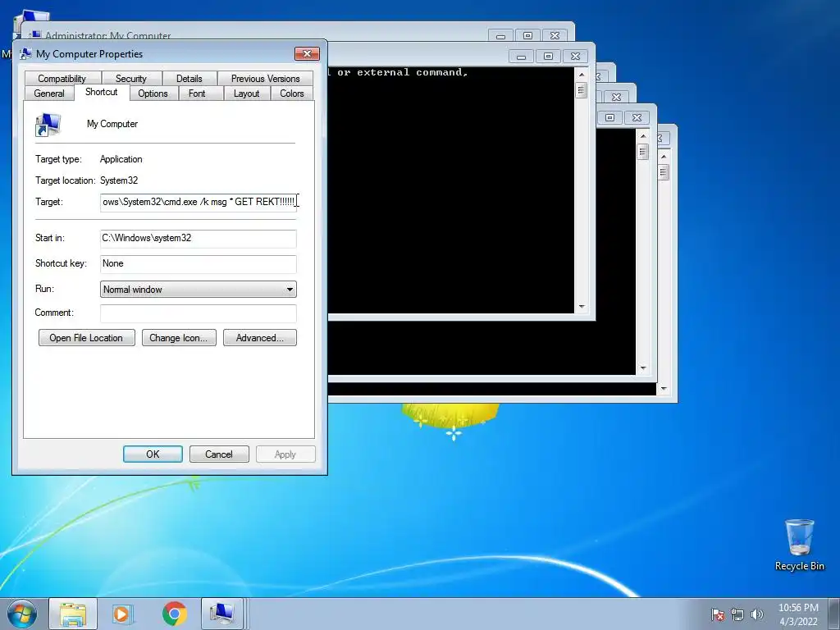Open the Font tab

(x=197, y=94)
